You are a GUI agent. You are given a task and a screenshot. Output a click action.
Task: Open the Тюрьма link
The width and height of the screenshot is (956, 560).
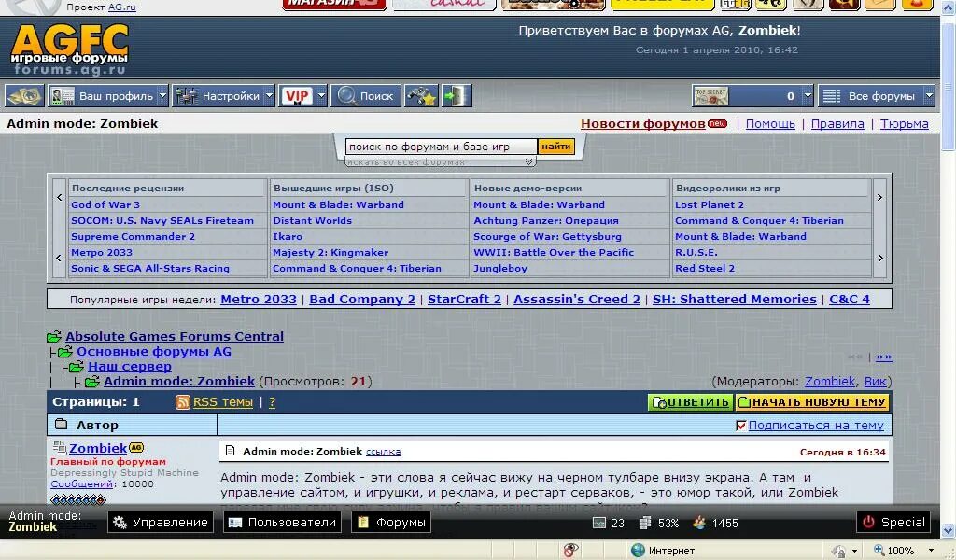click(904, 124)
